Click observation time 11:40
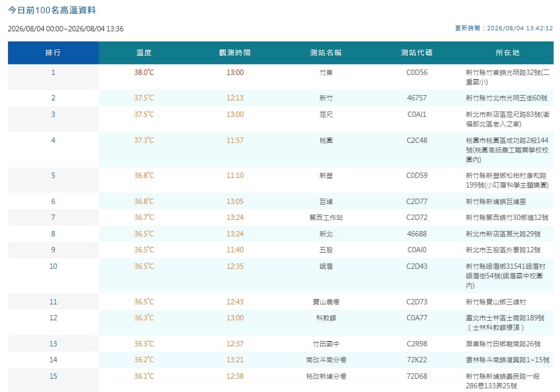The width and height of the screenshot is (560, 392). tap(235, 250)
